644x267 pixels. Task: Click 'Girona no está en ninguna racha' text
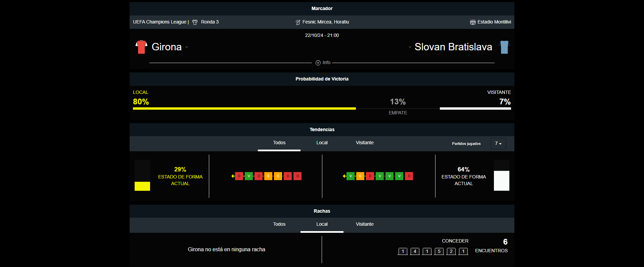(x=227, y=250)
